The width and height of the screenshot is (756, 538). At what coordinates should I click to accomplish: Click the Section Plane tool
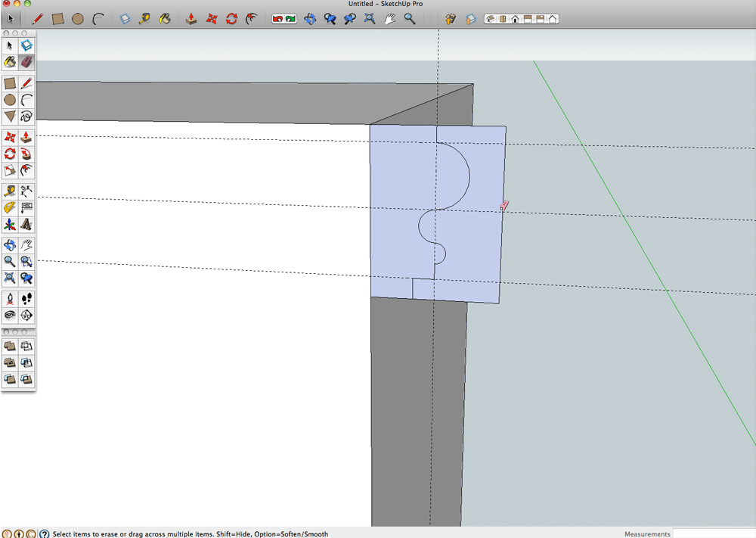point(26,316)
